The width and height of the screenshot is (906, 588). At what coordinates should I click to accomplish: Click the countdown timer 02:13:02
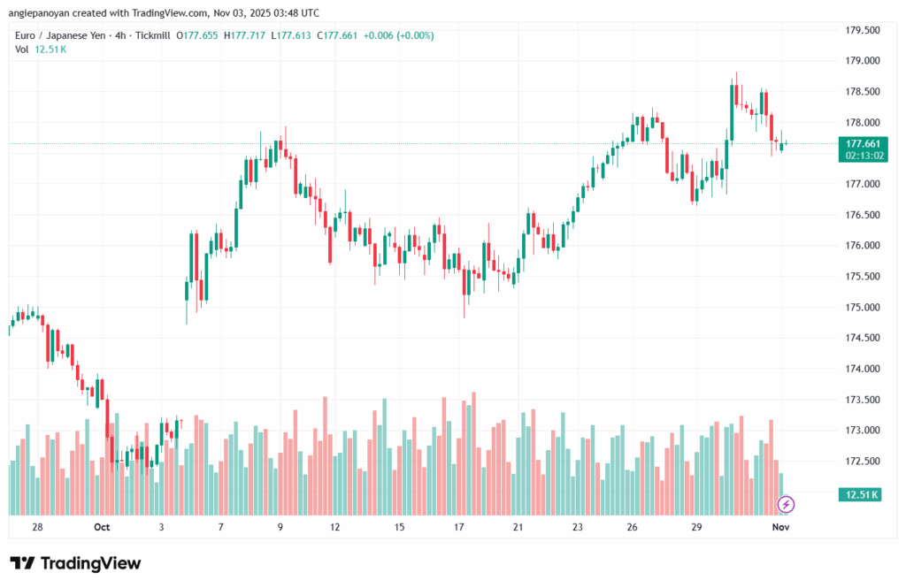click(x=861, y=155)
